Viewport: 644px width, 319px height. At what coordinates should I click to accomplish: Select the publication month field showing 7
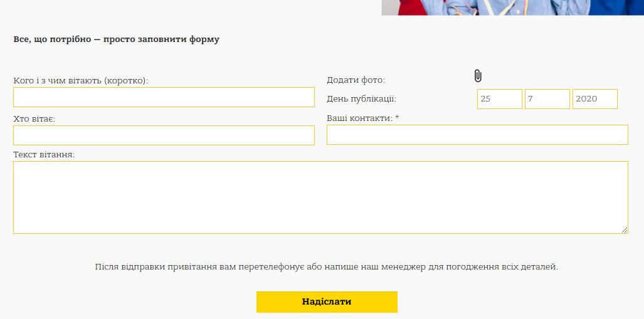click(x=547, y=99)
